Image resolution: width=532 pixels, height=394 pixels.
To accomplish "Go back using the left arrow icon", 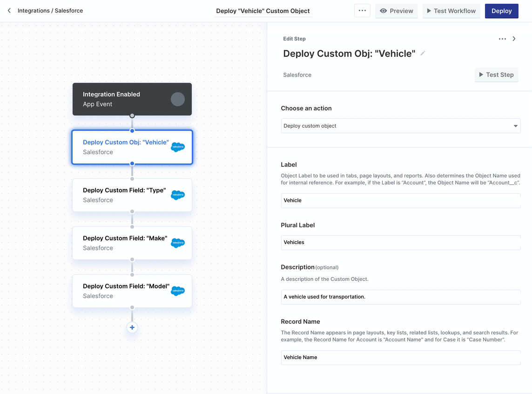I will 9,11.
